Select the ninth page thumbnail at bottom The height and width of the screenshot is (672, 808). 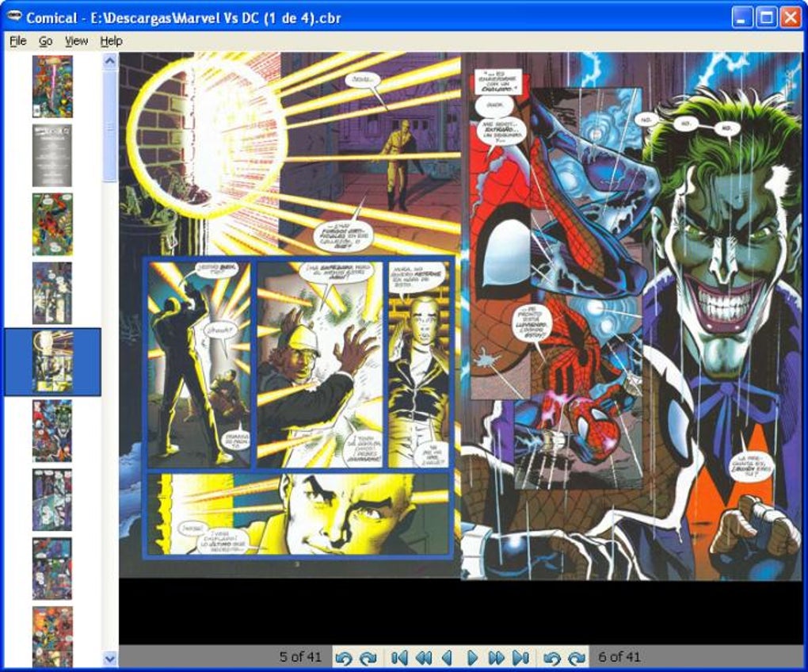(x=52, y=637)
